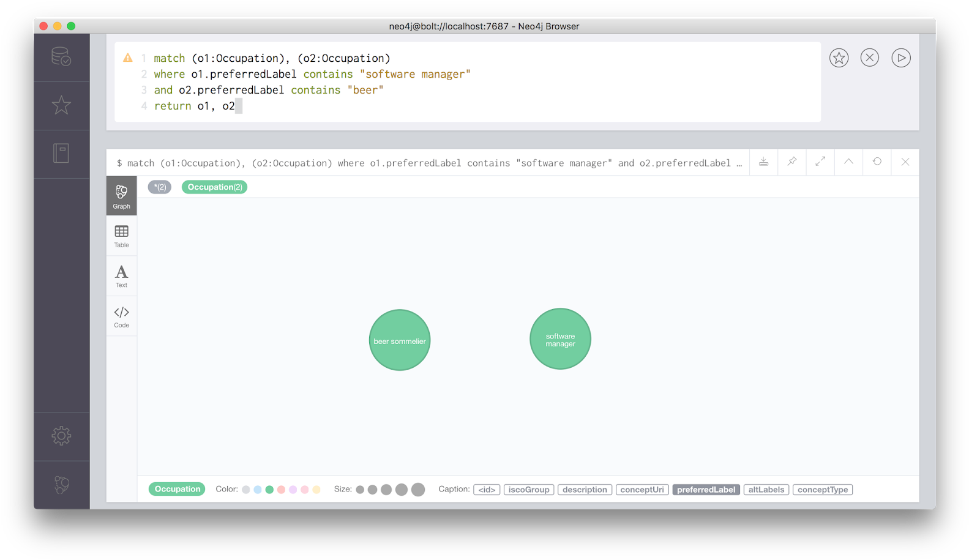Set caption to preferredLabel
This screenshot has height=560, width=969.
(706, 490)
